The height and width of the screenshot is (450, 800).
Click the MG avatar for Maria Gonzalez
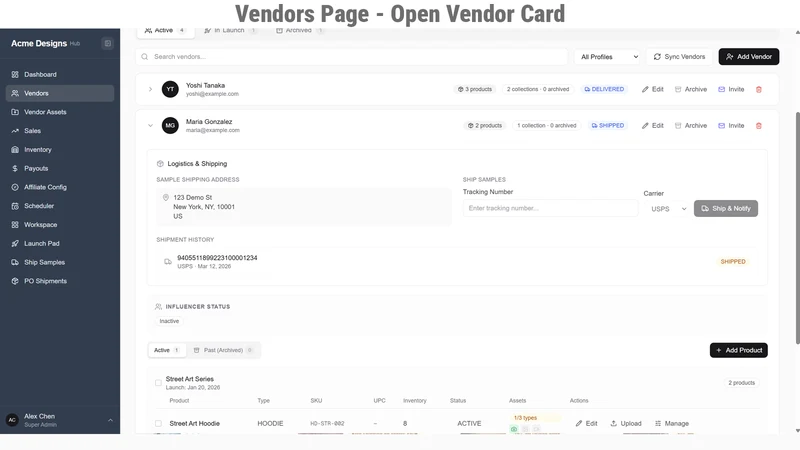point(170,126)
